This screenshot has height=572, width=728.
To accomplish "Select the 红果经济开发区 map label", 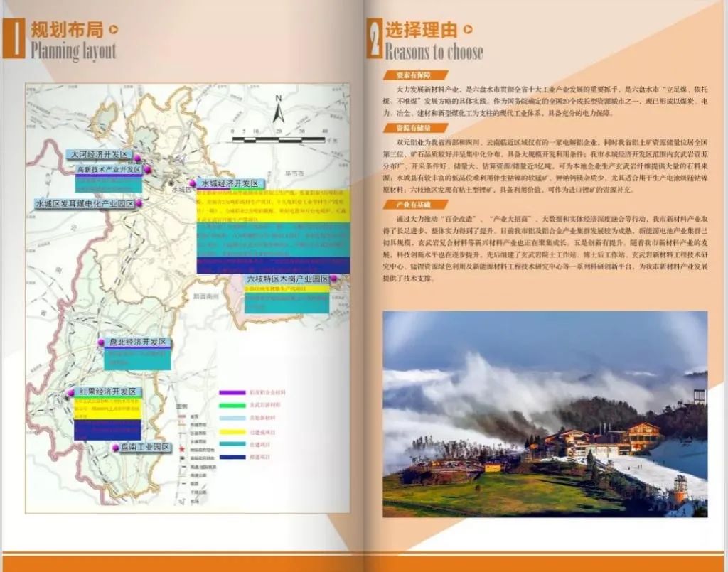I will [108, 392].
